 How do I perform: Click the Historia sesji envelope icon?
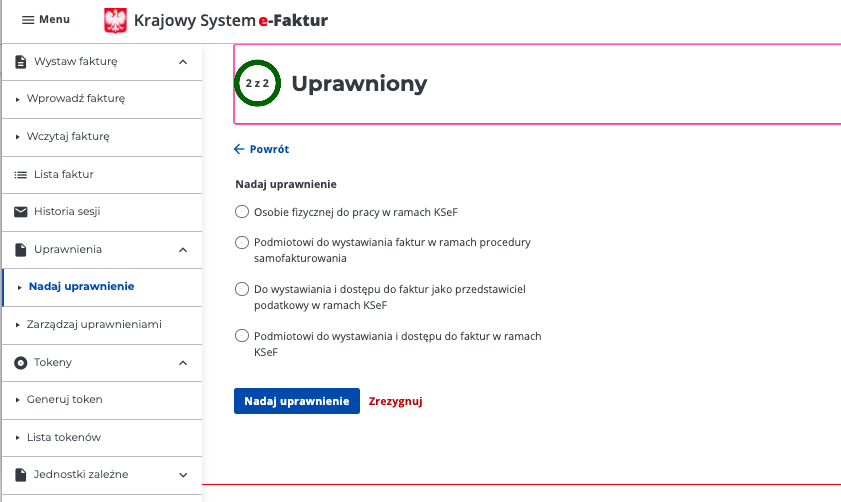(20, 212)
